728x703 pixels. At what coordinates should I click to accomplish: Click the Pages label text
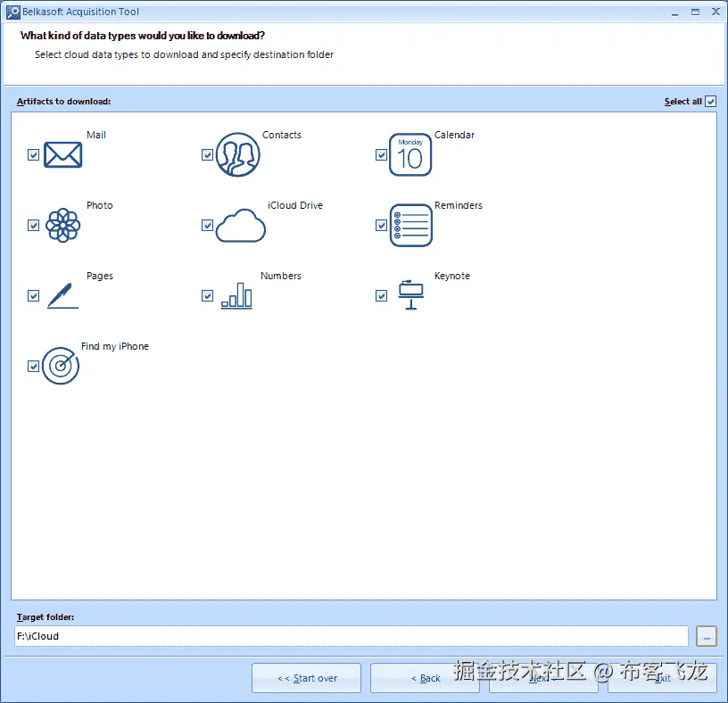(x=100, y=276)
